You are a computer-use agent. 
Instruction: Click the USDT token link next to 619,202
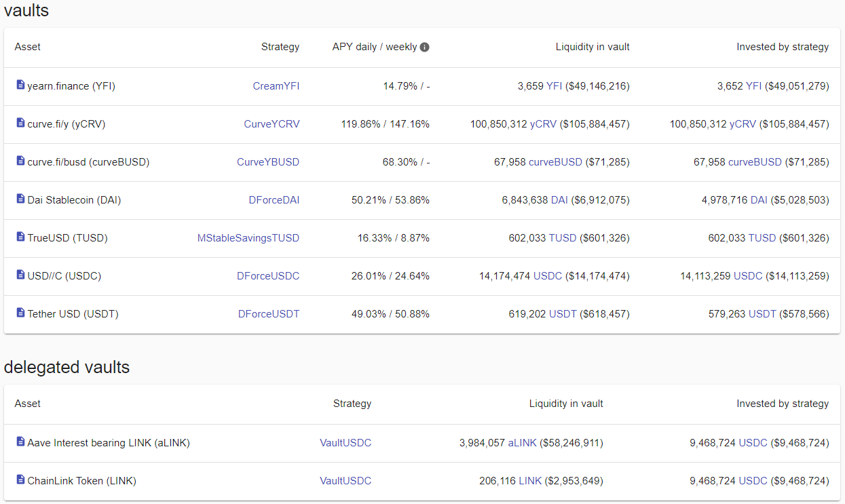point(563,314)
